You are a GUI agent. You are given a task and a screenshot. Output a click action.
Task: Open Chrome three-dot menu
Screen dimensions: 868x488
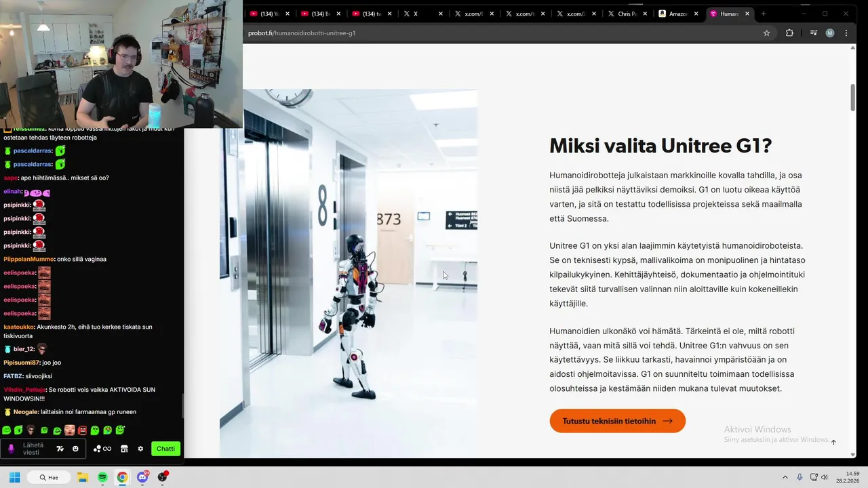coord(846,33)
